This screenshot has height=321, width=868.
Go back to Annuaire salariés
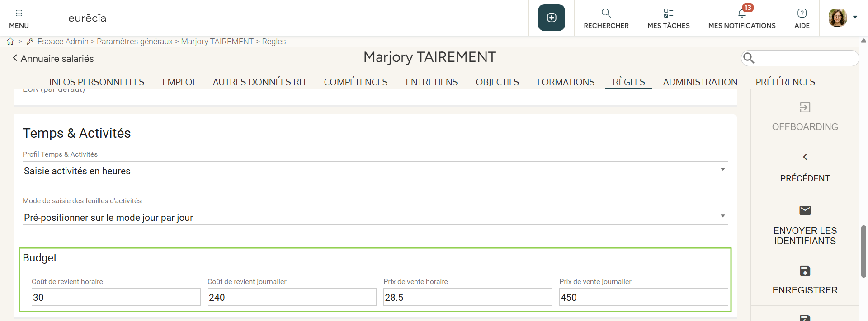pyautogui.click(x=53, y=59)
